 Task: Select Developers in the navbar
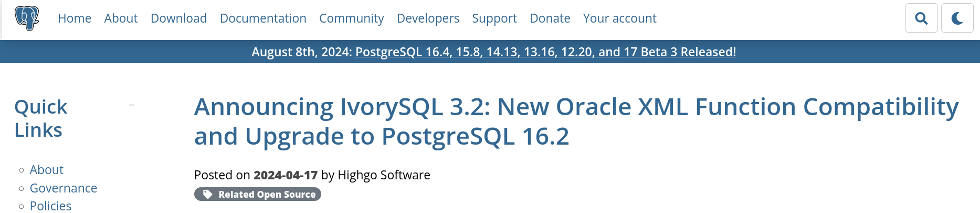tap(428, 18)
